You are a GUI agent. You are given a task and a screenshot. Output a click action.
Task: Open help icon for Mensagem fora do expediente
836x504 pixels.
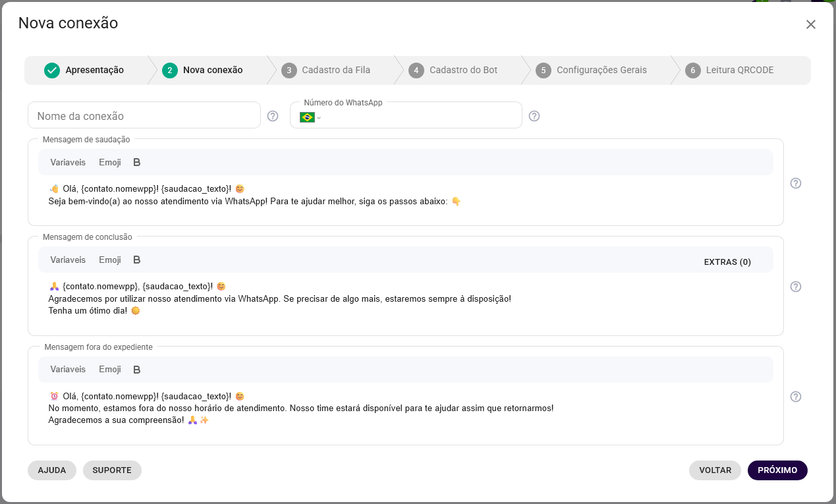pos(796,397)
